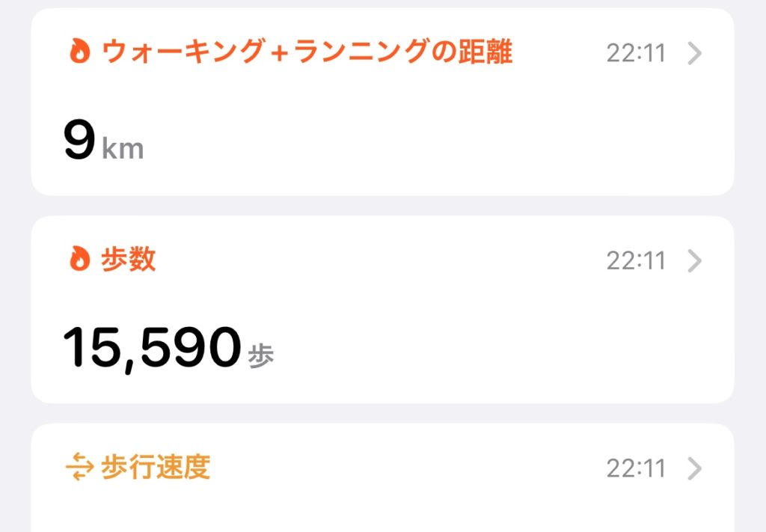This screenshot has width=766, height=532.
Task: Open the ウォーキング+ランニングの距離 title
Action: 307,52
